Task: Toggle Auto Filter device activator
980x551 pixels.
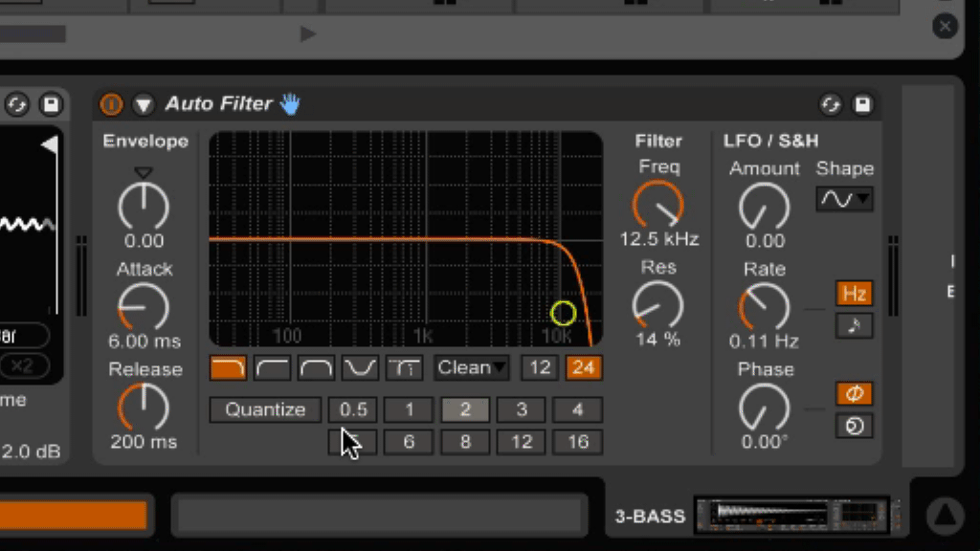Action: tap(111, 104)
